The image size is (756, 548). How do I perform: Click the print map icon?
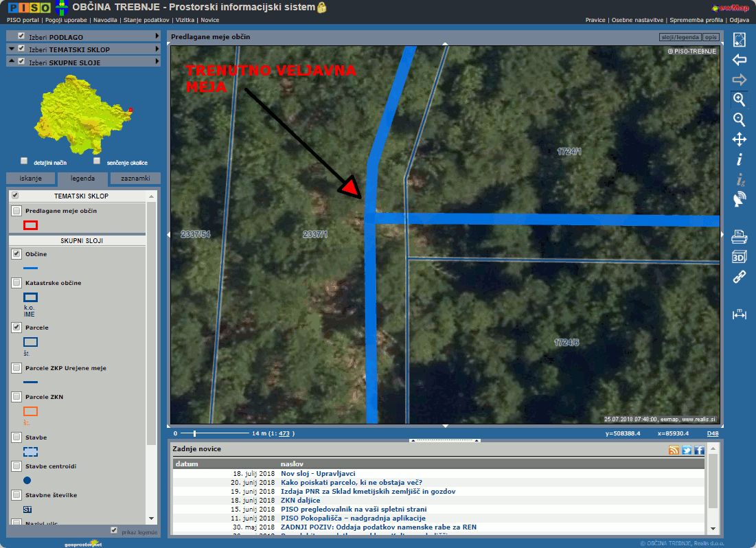(739, 238)
